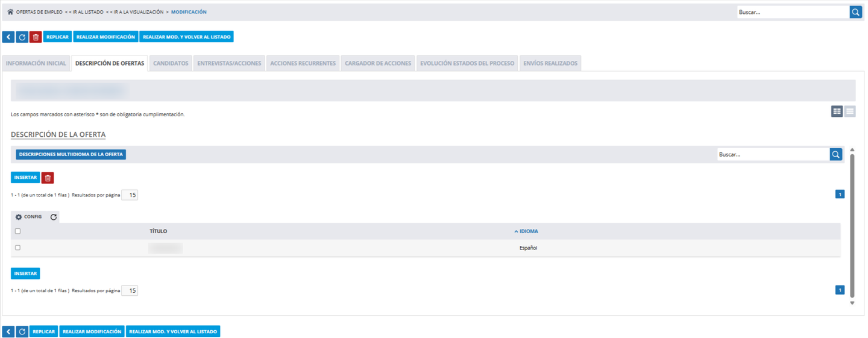Click the back arrow in top toolbar
Screen dimensions: 868x338
click(x=8, y=37)
